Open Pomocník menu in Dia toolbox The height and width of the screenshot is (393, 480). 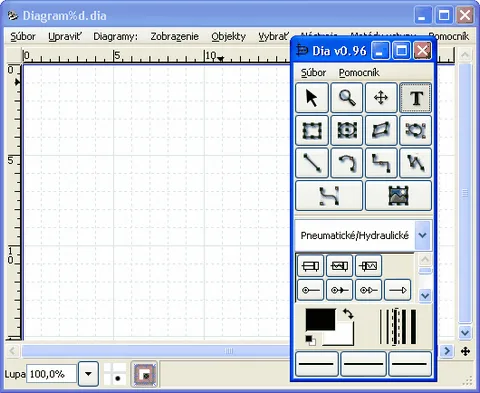(359, 72)
